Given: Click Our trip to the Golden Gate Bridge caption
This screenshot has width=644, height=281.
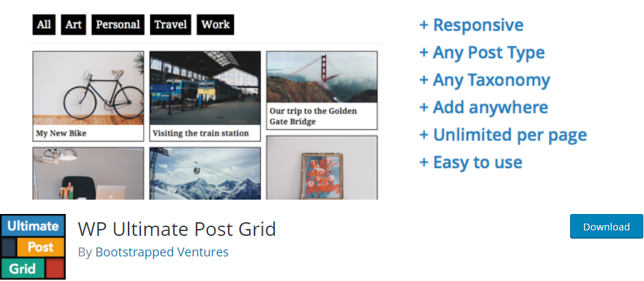Looking at the screenshot, I should click(x=313, y=116).
